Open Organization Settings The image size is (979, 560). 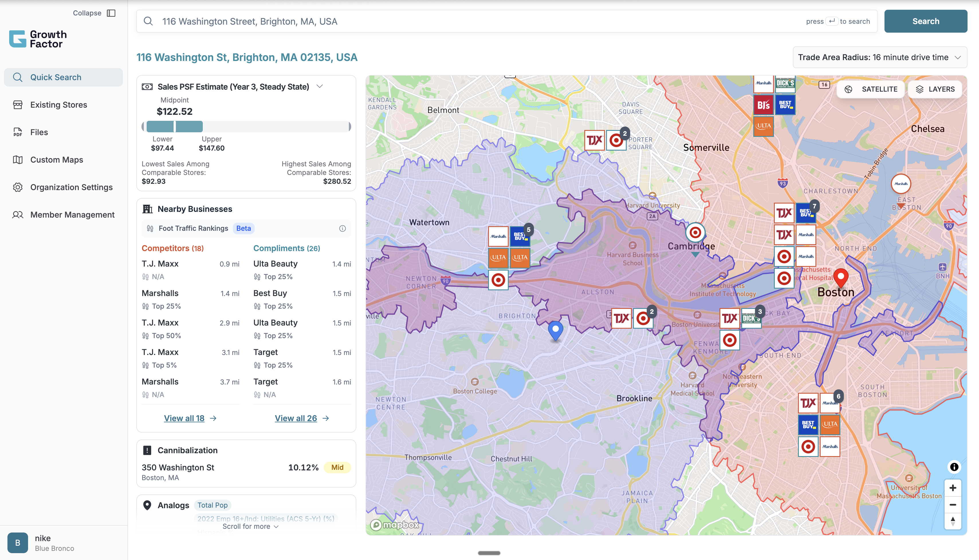(x=64, y=187)
